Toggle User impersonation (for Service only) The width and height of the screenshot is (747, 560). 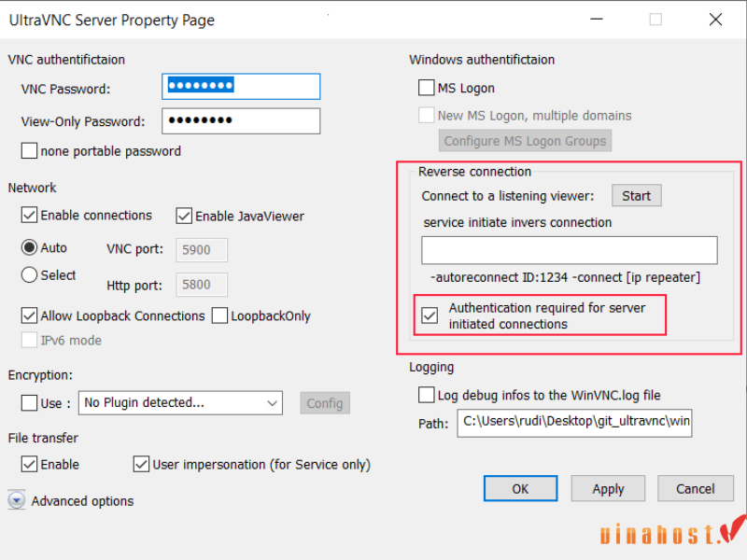(141, 464)
